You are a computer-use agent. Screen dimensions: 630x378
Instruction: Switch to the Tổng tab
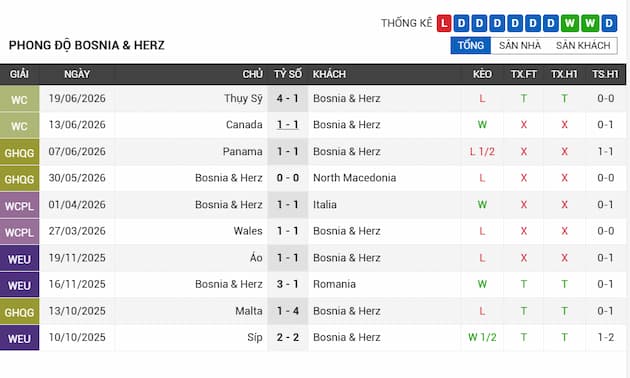[470, 45]
